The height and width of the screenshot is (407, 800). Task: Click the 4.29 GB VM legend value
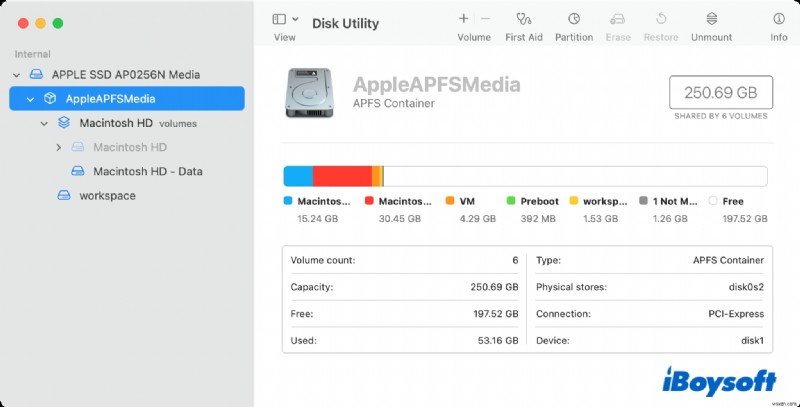click(478, 219)
